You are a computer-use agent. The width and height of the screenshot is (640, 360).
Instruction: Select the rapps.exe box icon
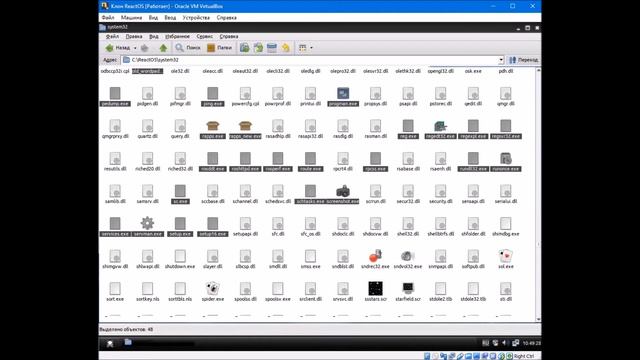pos(213,126)
